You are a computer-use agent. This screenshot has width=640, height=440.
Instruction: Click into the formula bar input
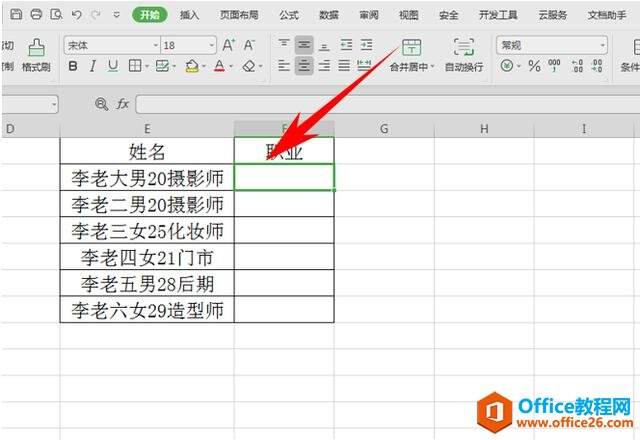click(x=388, y=104)
